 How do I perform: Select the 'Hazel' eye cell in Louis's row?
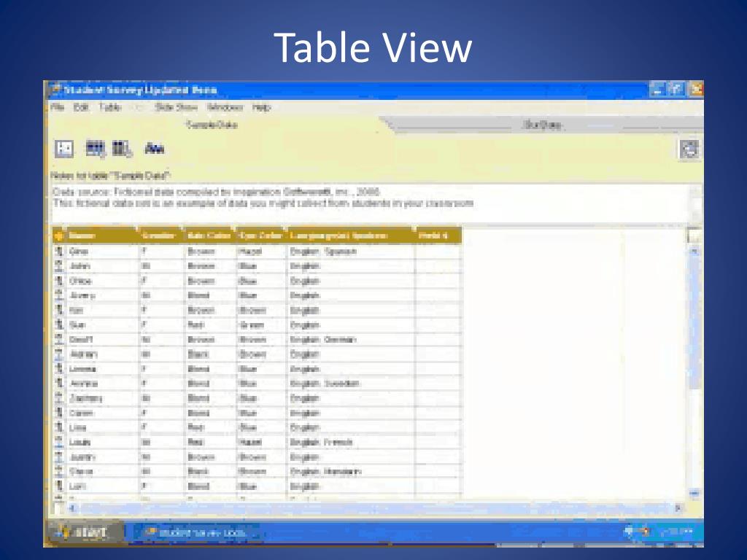[261, 443]
